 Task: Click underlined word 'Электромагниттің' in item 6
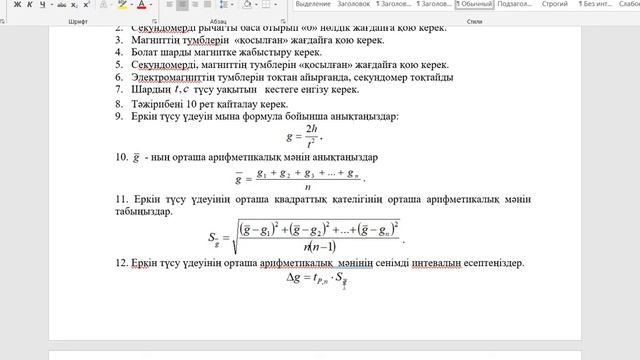[173, 77]
